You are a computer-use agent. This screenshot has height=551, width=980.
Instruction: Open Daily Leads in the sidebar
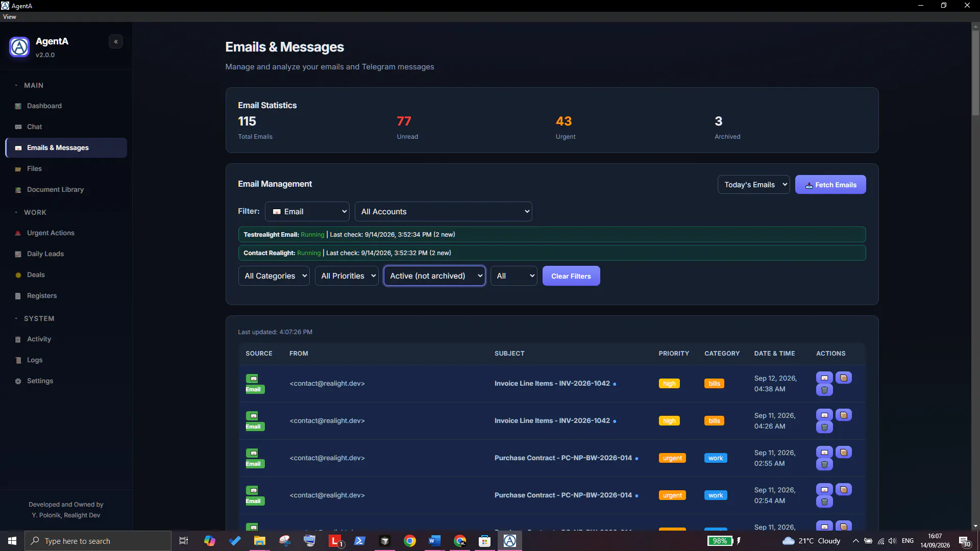tap(66, 254)
